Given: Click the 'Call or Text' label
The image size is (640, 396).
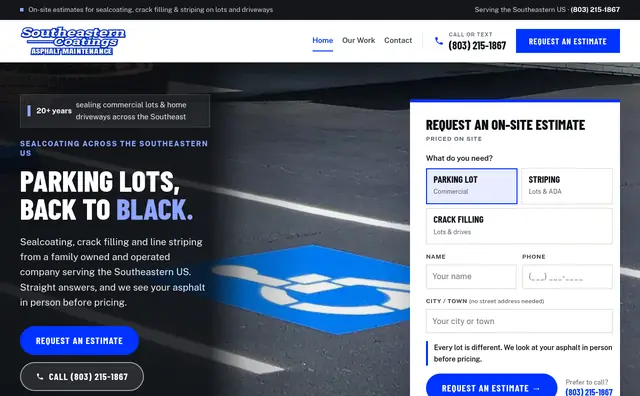Looking at the screenshot, I should (471, 34).
